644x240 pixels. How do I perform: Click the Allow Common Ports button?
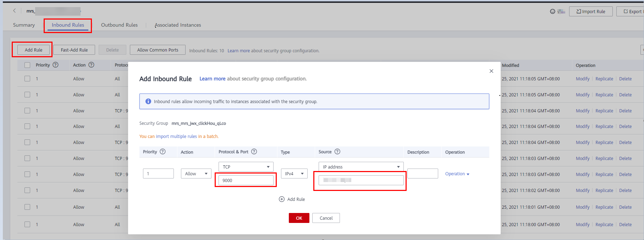pos(158,50)
